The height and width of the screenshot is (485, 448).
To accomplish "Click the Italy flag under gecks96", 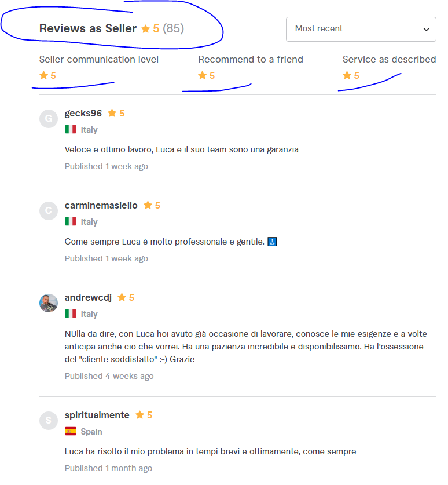I will 71,129.
